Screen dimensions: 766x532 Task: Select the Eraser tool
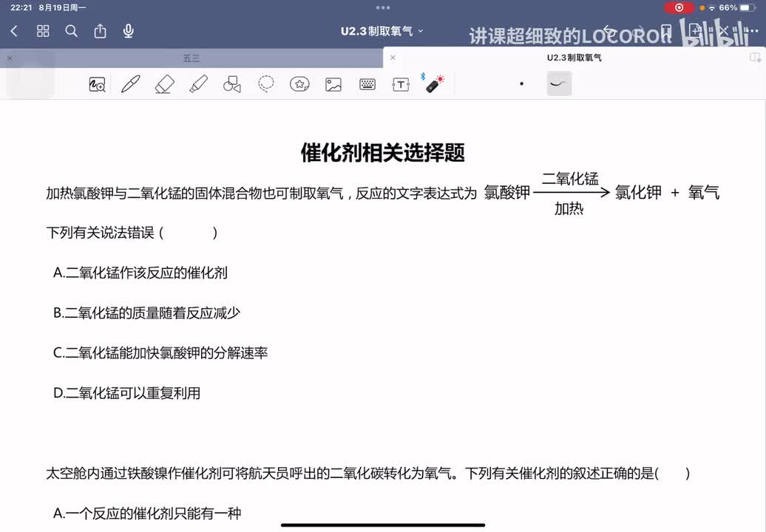165,84
